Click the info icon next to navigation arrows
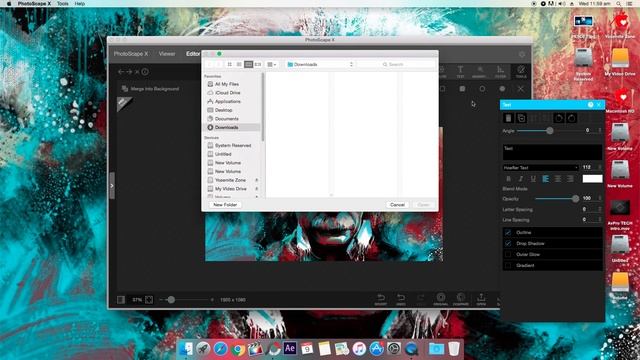Viewport: 640px width, 360px height. [x=145, y=72]
